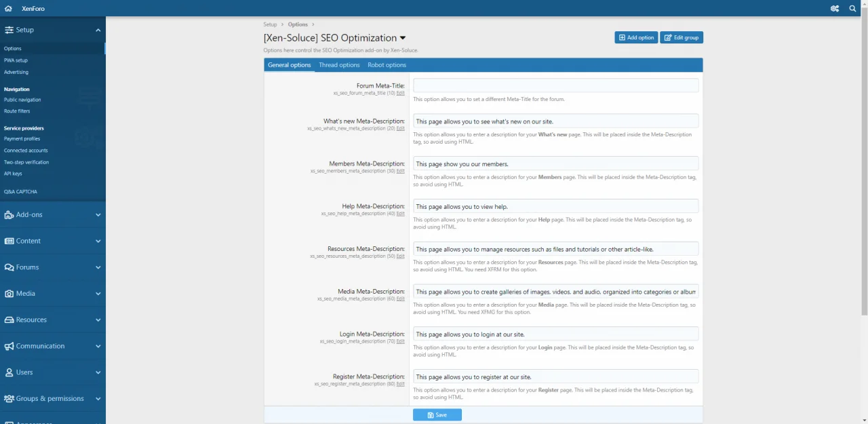
Task: Expand the Content section chevron
Action: tap(98, 241)
